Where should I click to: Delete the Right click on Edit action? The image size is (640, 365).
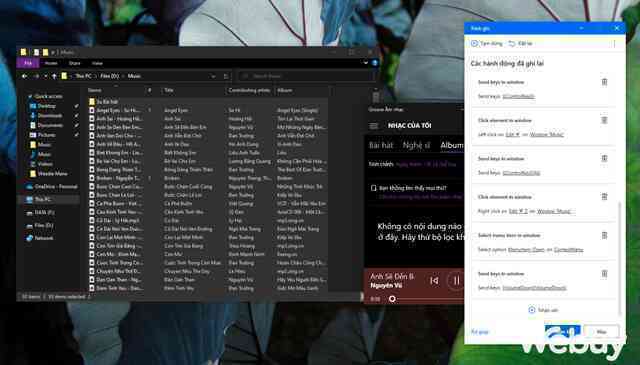click(604, 197)
